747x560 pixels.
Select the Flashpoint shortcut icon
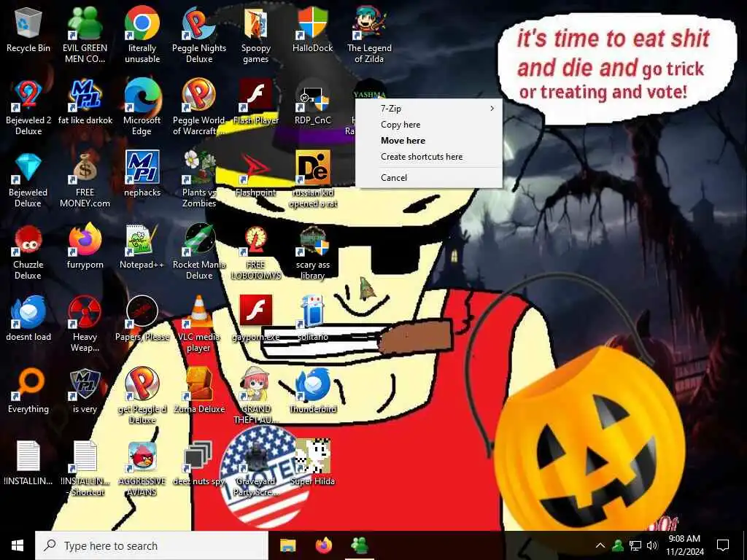(256, 168)
